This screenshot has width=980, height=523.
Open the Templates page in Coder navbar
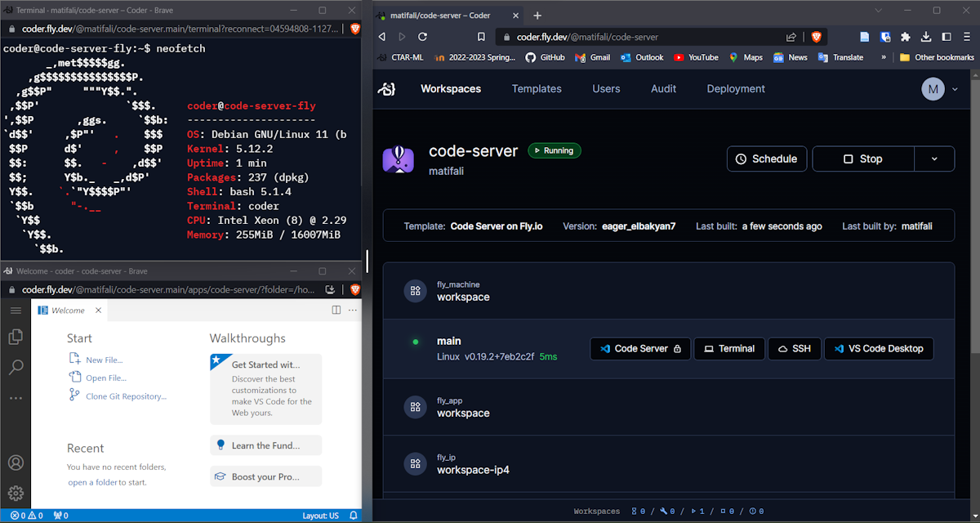[537, 88]
